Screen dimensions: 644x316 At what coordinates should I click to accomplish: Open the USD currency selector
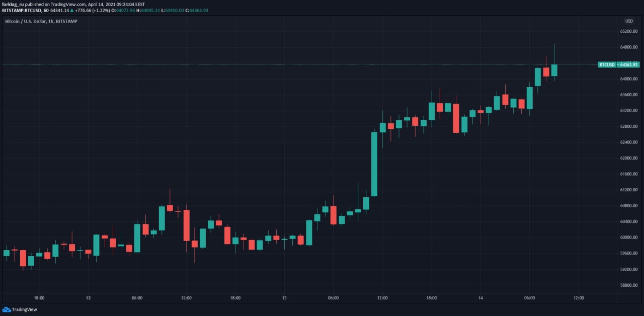[x=629, y=21]
